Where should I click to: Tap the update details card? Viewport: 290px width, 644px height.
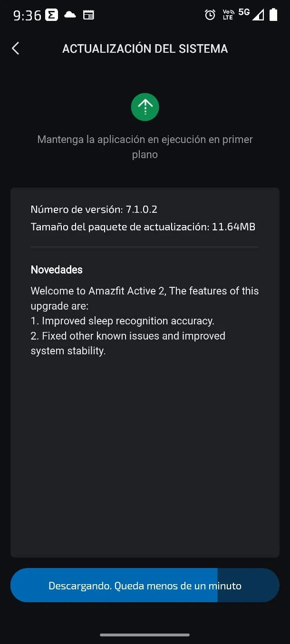click(x=145, y=370)
